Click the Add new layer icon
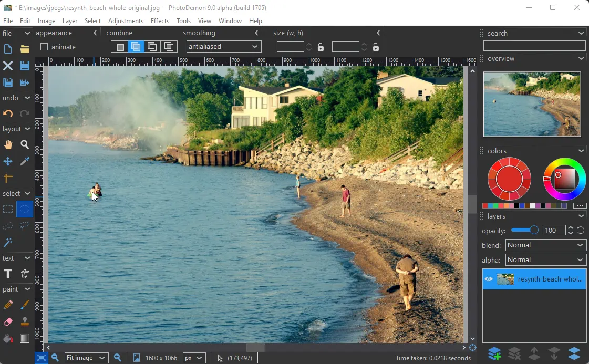The height and width of the screenshot is (364, 589). pyautogui.click(x=494, y=353)
